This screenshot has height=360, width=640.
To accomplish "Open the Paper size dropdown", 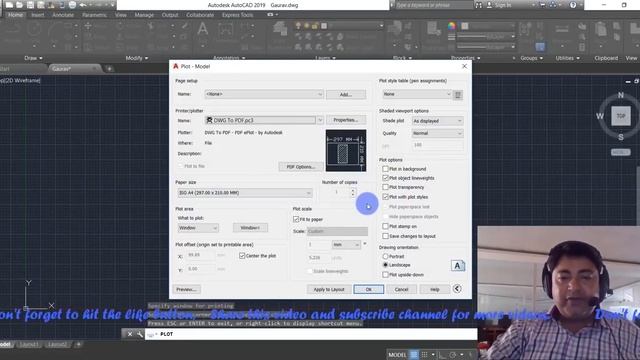I will pyautogui.click(x=245, y=193).
